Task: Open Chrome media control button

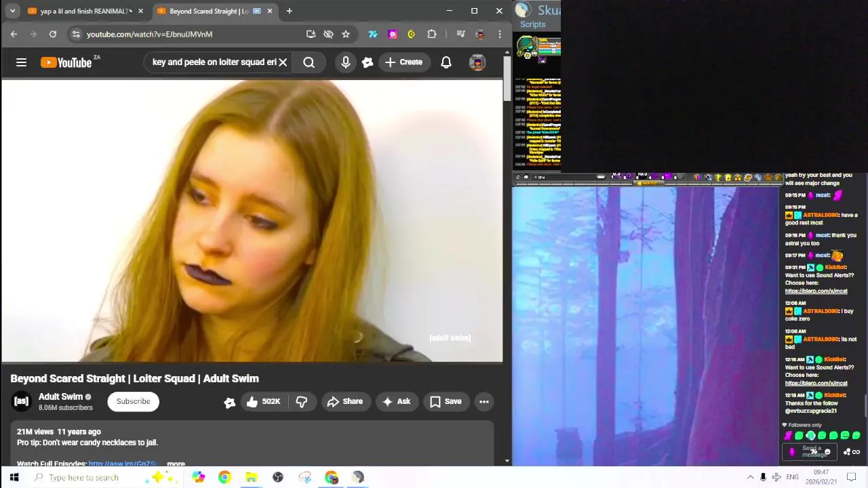Action: (460, 34)
